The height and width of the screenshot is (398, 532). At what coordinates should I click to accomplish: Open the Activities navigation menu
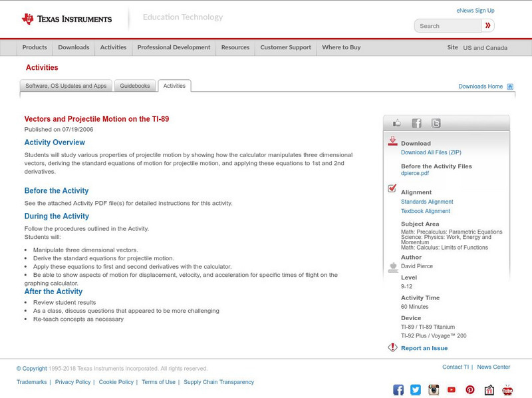(113, 47)
